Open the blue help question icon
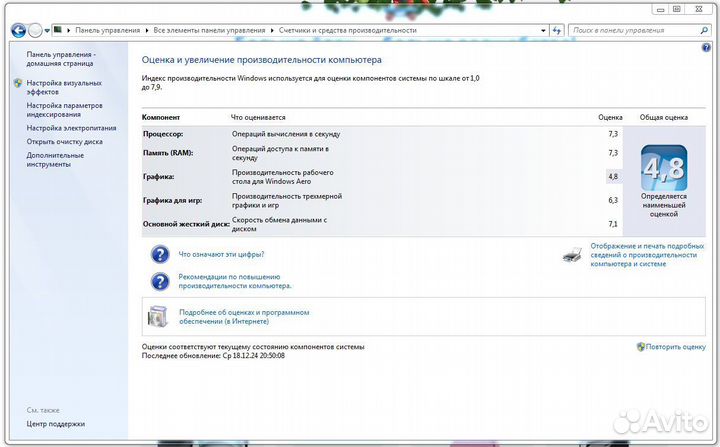 pos(706,48)
